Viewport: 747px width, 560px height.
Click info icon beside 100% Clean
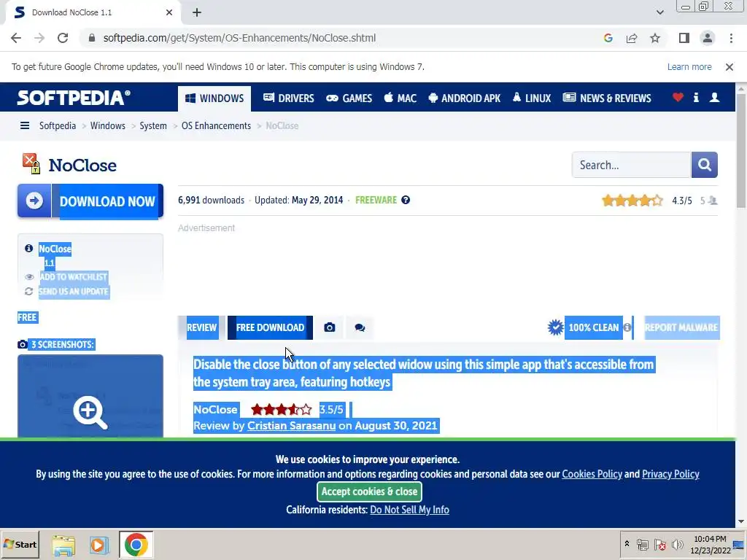pyautogui.click(x=627, y=327)
